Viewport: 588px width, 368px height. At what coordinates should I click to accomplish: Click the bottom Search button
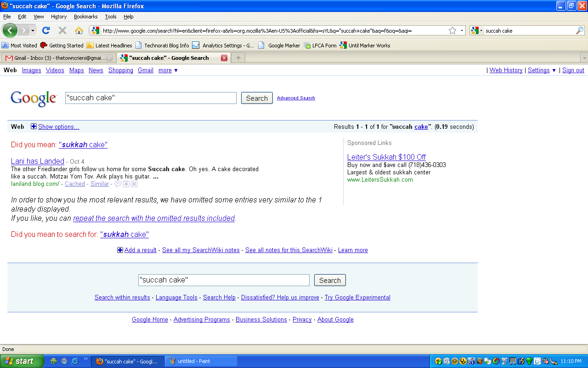(x=330, y=280)
